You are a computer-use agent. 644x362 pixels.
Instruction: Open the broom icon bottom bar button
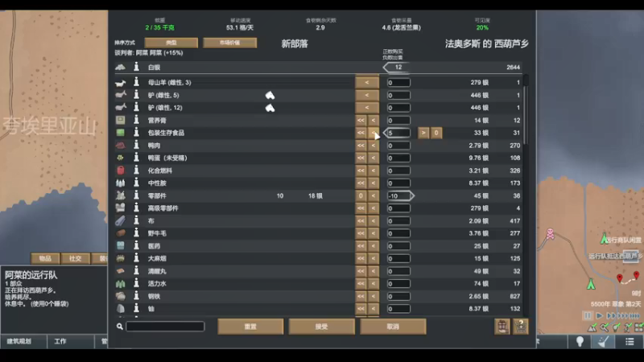click(x=603, y=341)
